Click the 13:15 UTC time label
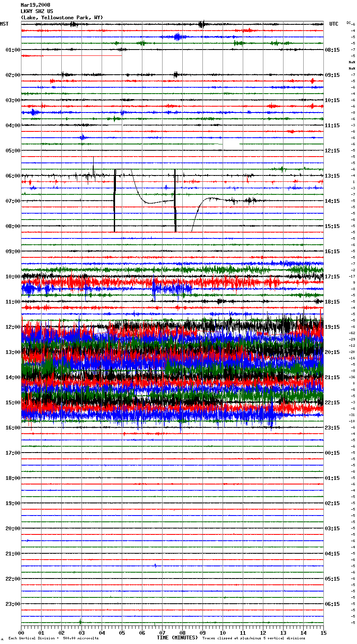 [x=332, y=176]
